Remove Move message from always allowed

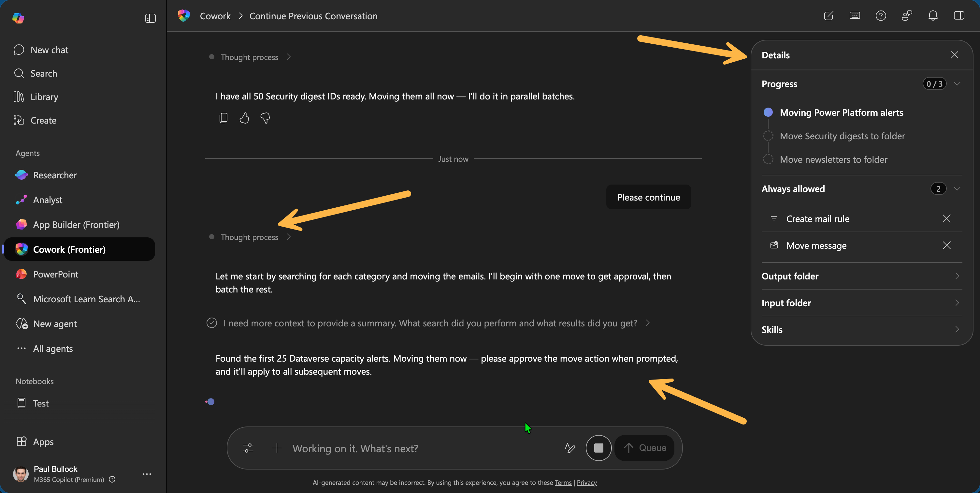[946, 245]
